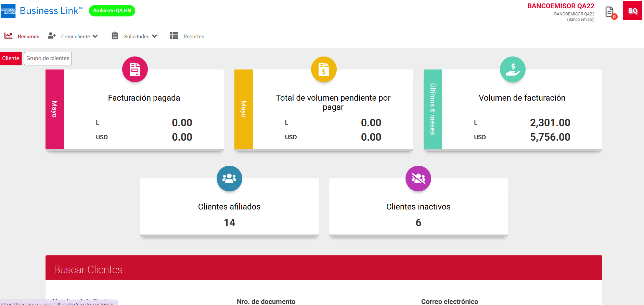Click the BQ user avatar
Image resolution: width=644 pixels, height=305 pixels.
point(632,11)
